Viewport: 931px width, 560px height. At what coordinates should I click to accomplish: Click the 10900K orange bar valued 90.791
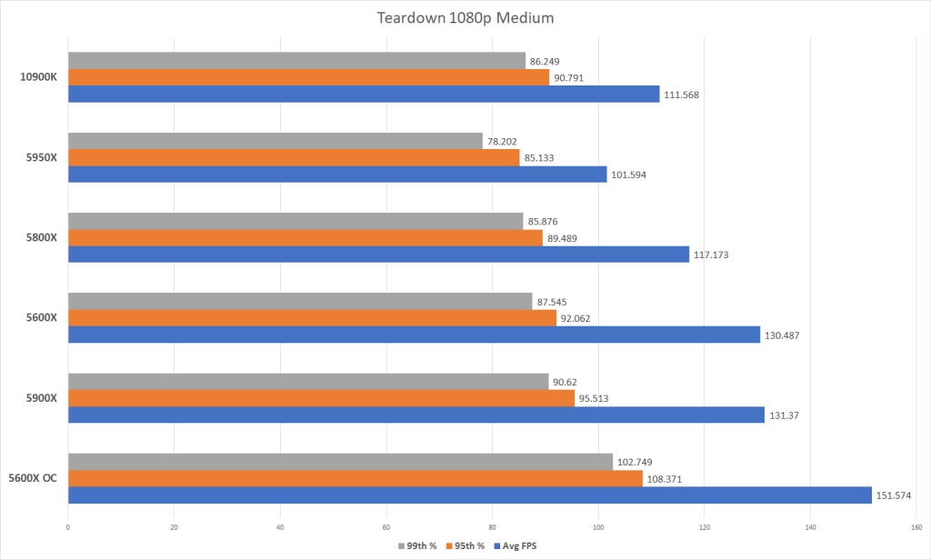[309, 77]
